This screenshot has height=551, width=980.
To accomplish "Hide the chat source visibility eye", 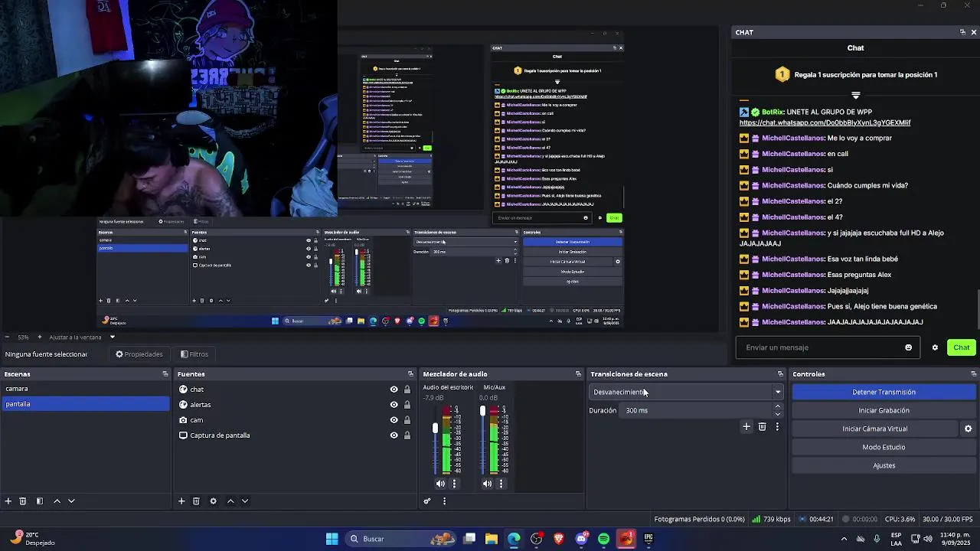I will 394,390.
